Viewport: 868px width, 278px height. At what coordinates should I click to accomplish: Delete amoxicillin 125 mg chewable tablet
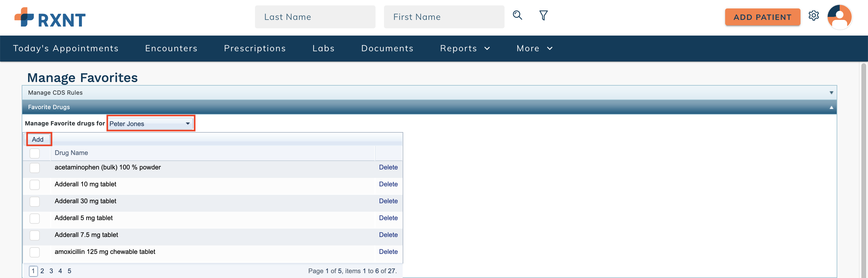point(388,252)
